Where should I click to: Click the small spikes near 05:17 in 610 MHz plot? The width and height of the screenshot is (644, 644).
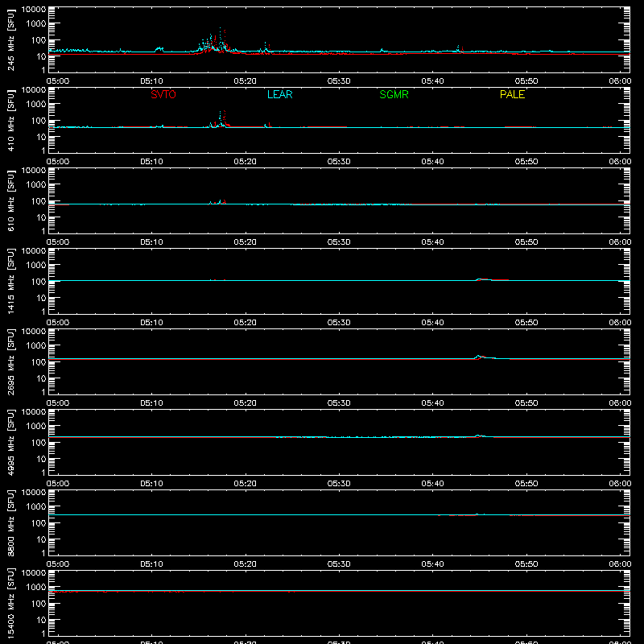(x=217, y=202)
